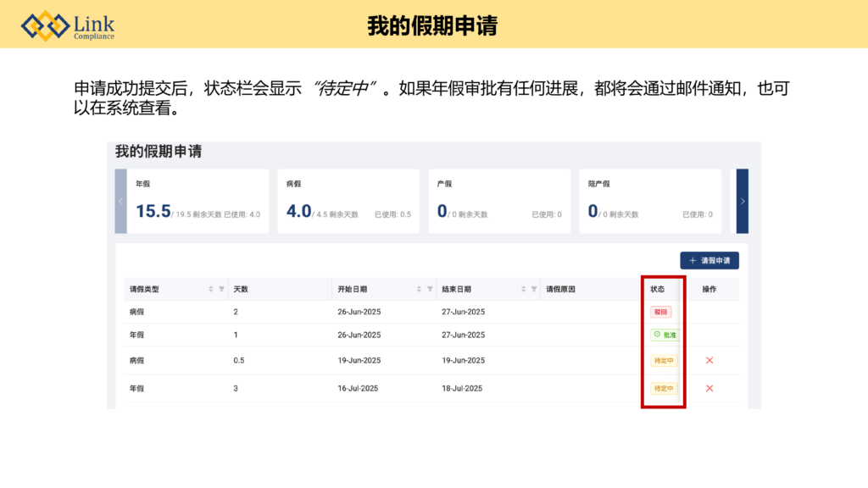This screenshot has width=868, height=488.
Task: Toggle the sort arrows on the 结束日期 column
Action: point(522,290)
